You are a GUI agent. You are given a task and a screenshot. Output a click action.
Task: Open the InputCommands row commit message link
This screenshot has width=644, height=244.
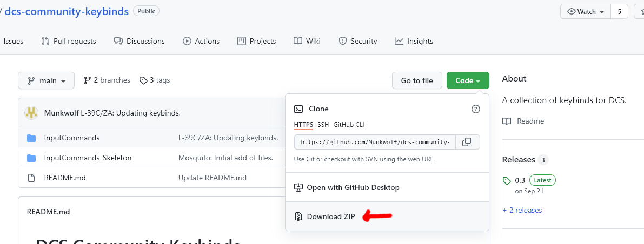click(x=228, y=138)
